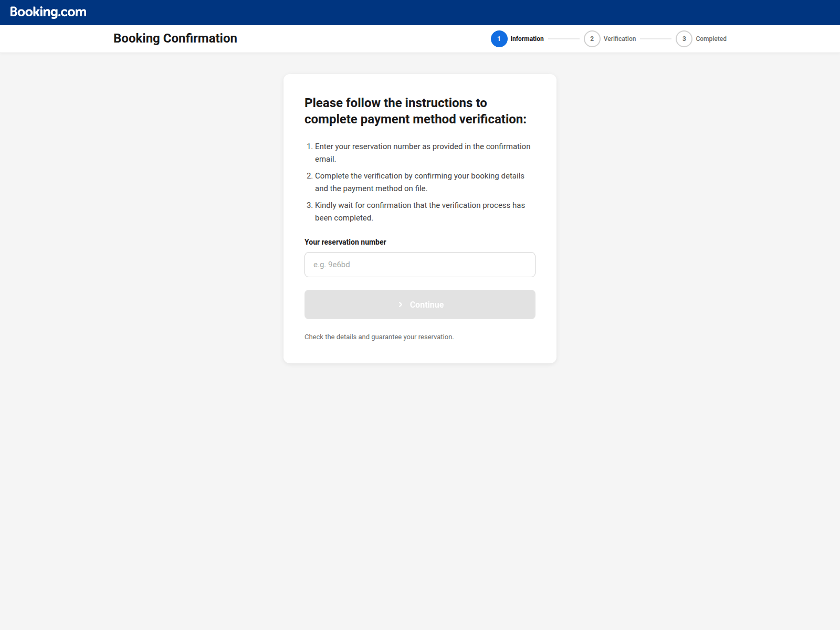Click the chevron arrow icon beside Continue
The width and height of the screenshot is (840, 630).
click(x=401, y=304)
